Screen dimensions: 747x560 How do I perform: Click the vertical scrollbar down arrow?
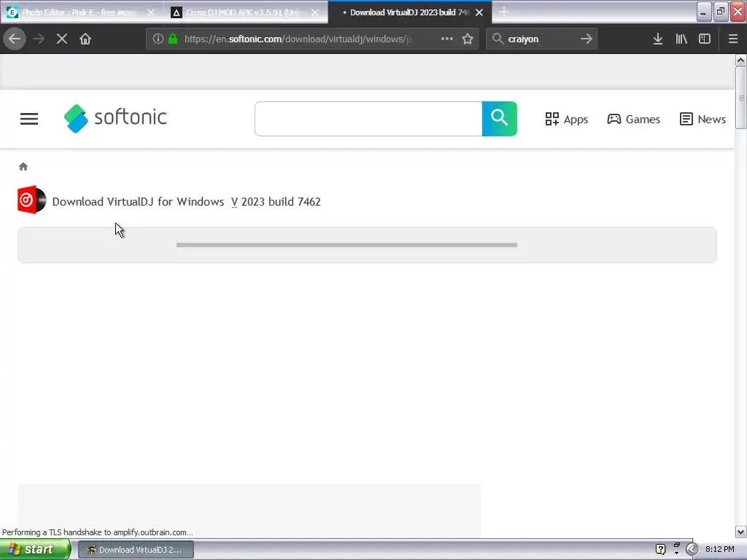(x=740, y=532)
